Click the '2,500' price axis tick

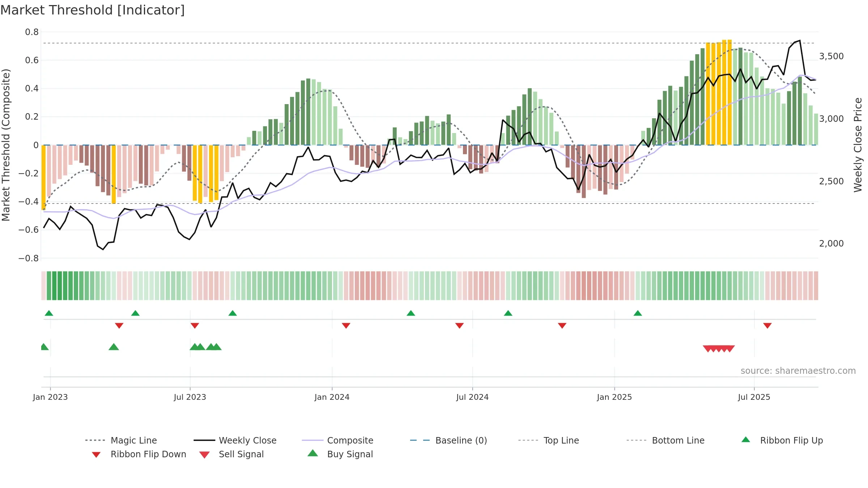tap(831, 181)
